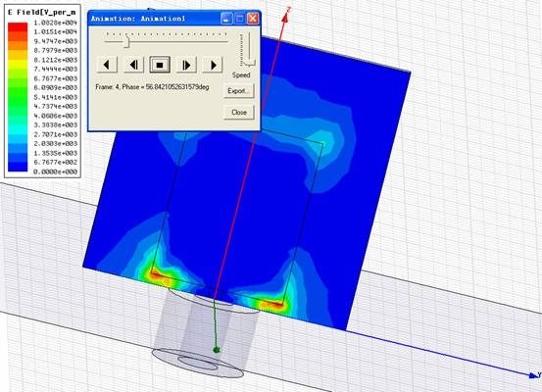542x392 pixels.
Task: Select the blue Y axis arrowhead
Action: pyautogui.click(x=533, y=374)
